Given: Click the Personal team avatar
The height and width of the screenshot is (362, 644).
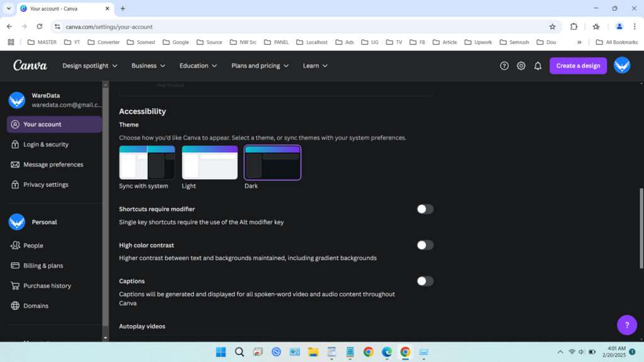Looking at the screenshot, I should (17, 222).
